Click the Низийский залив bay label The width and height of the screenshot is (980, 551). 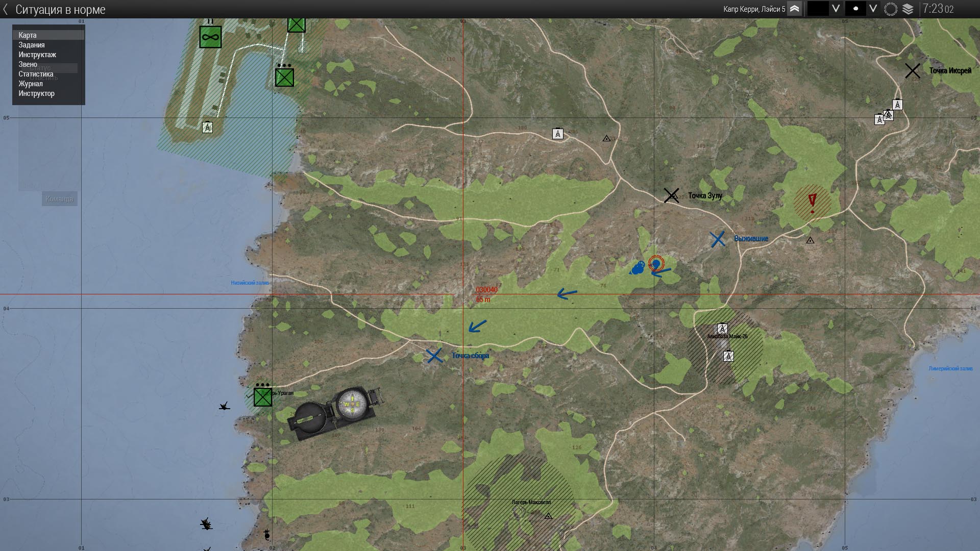(250, 283)
